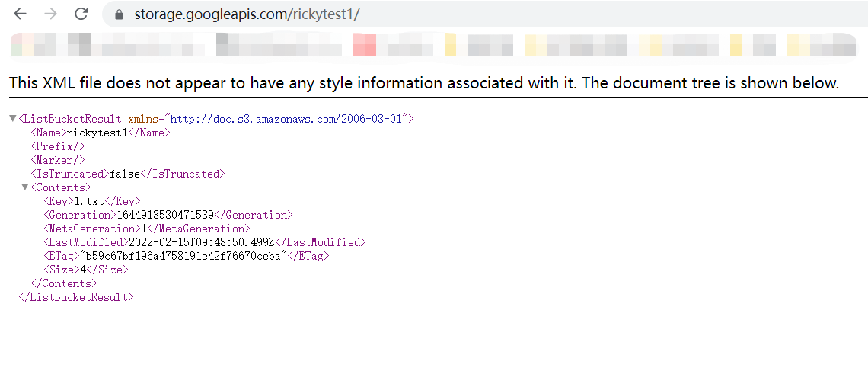Screen dimensions: 868x371
Task: Select the IsTruncated false line
Action: tap(128, 174)
